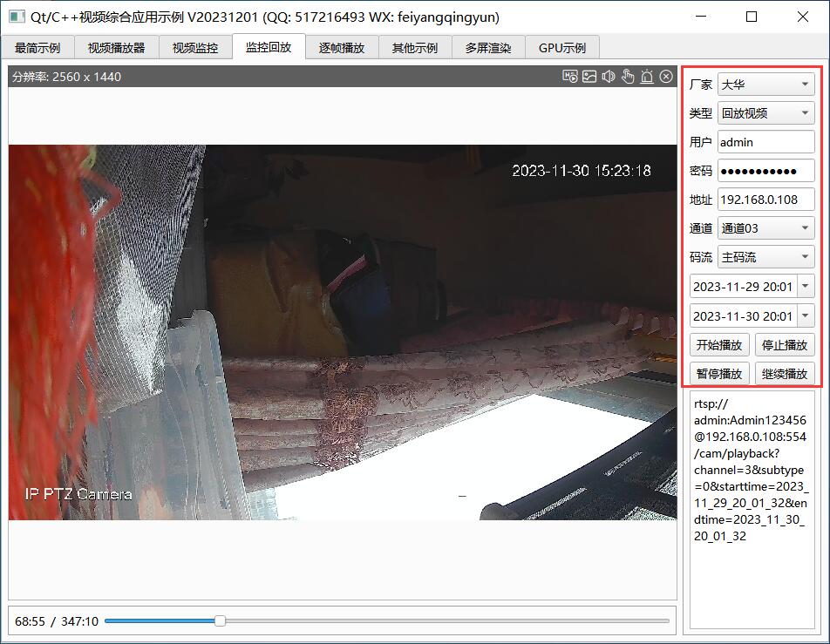
Task: Take a snapshot with the picture icon
Action: coord(589,77)
